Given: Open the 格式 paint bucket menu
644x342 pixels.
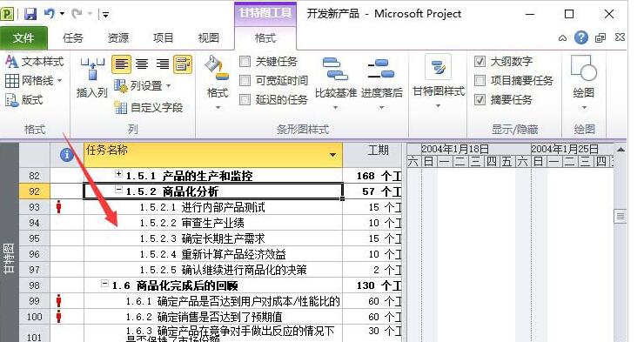Looking at the screenshot, I should click(x=218, y=83).
